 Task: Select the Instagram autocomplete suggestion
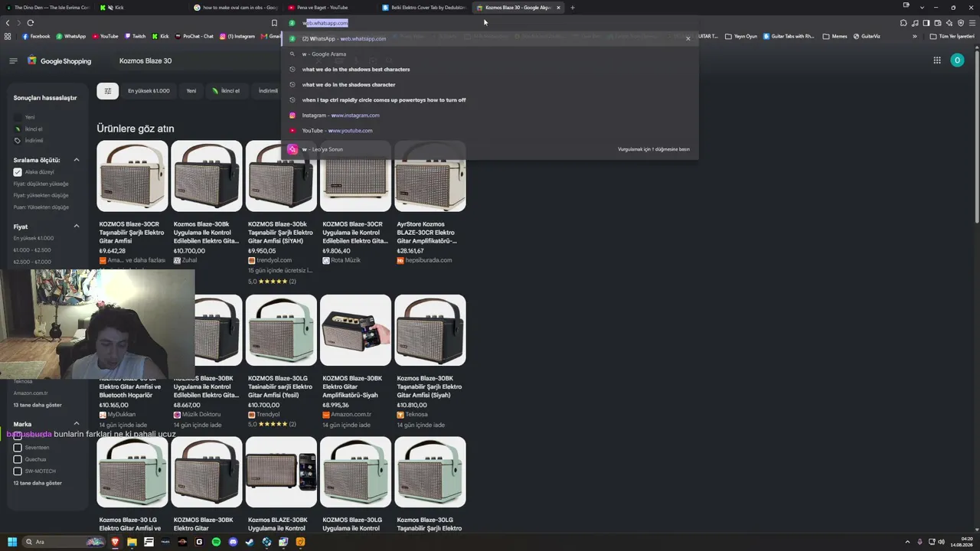coord(490,116)
